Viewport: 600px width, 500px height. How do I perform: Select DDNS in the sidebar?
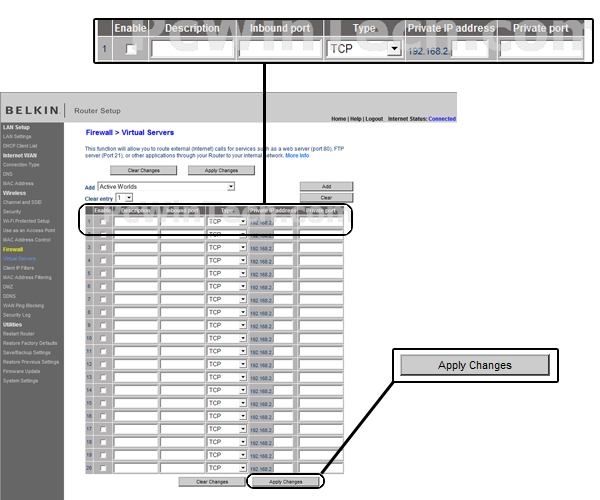coord(9,296)
